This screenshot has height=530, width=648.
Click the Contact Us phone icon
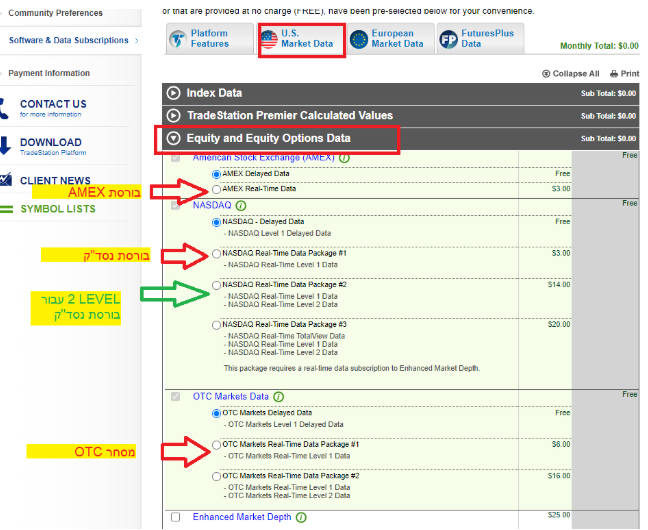4,109
